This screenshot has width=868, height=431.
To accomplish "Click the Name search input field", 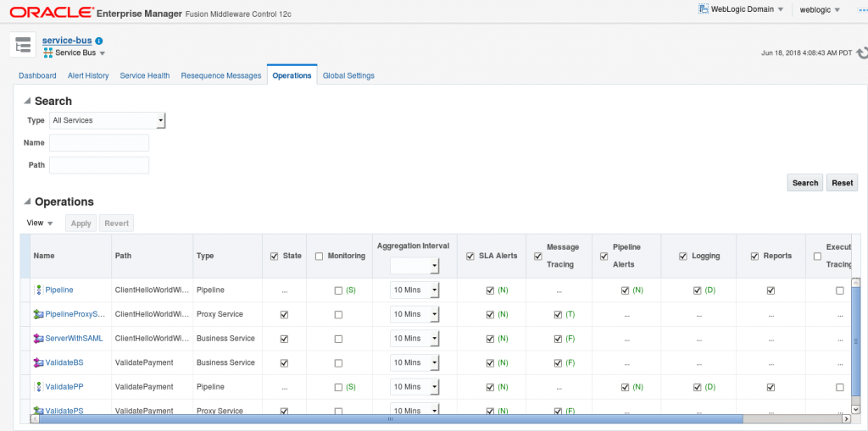I will click(x=99, y=143).
